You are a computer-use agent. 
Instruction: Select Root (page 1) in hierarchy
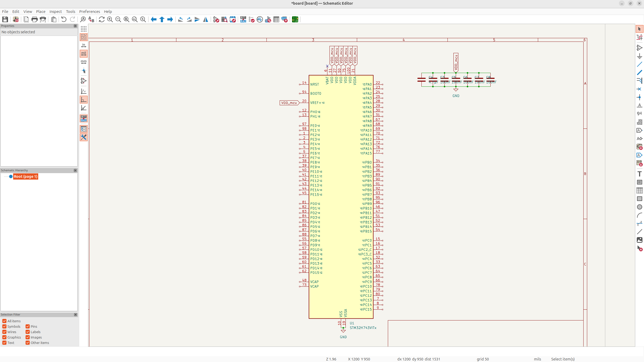tap(26, 176)
